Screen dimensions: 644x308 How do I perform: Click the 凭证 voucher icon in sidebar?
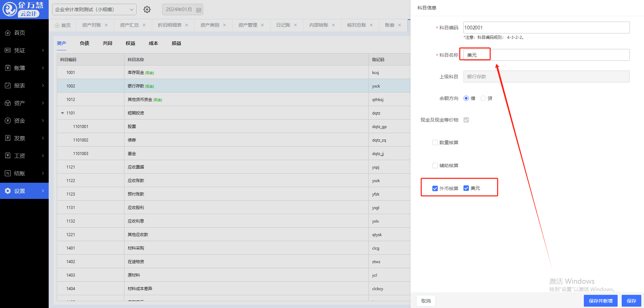coord(8,50)
